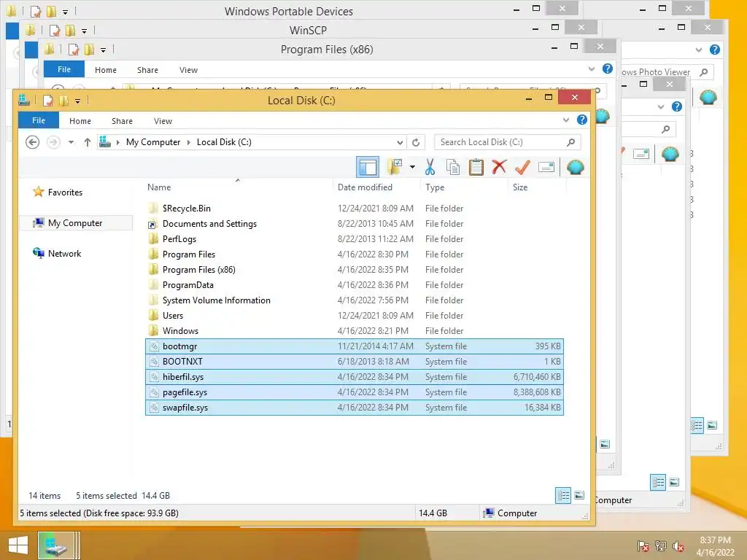The image size is (747, 560).
Task: Open Classic Shell settings shell icon
Action: click(576, 167)
